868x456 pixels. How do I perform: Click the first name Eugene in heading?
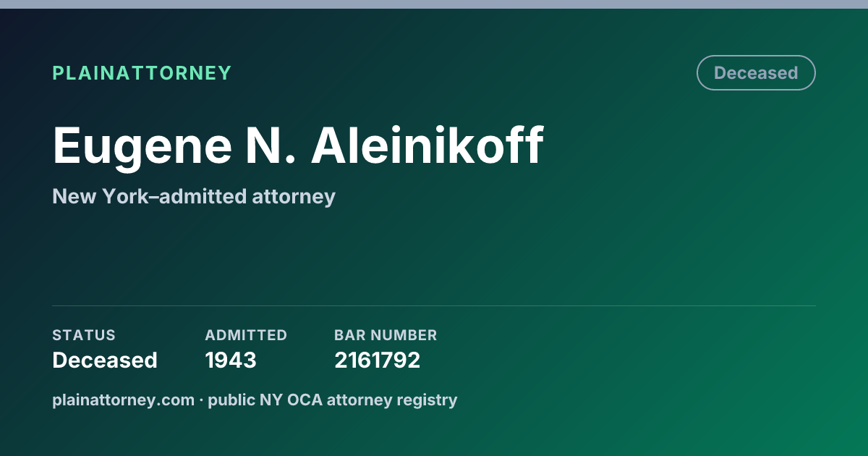pos(137,148)
